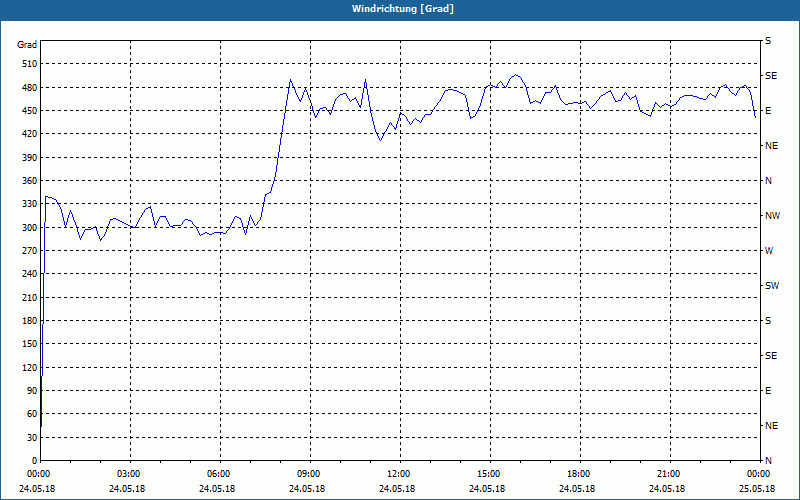Click the 15:00 time axis label
Image resolution: width=800 pixels, height=500 pixels.
point(490,474)
